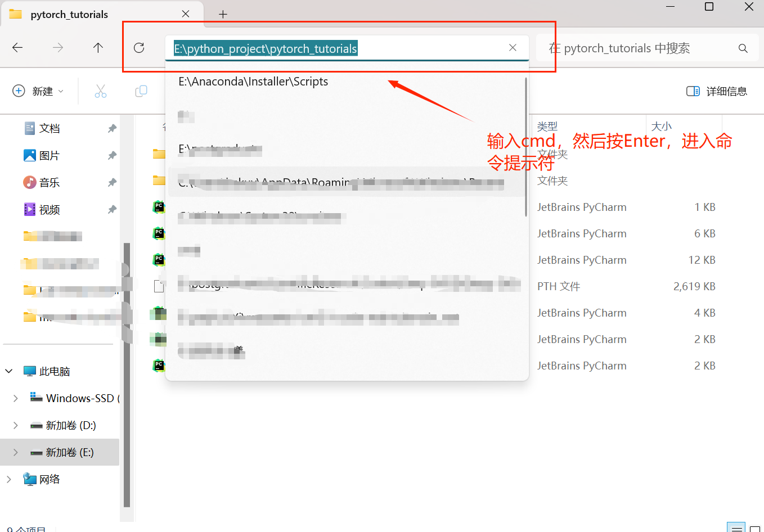The image size is (764, 532).
Task: Click the Cut (scissors) toolbar icon
Action: [101, 91]
